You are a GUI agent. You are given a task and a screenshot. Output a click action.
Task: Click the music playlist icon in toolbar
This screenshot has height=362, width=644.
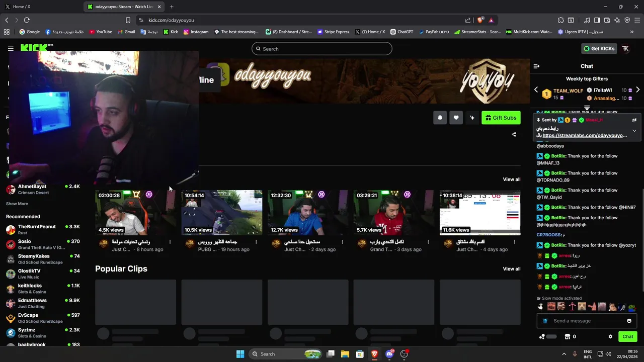pos(587,20)
